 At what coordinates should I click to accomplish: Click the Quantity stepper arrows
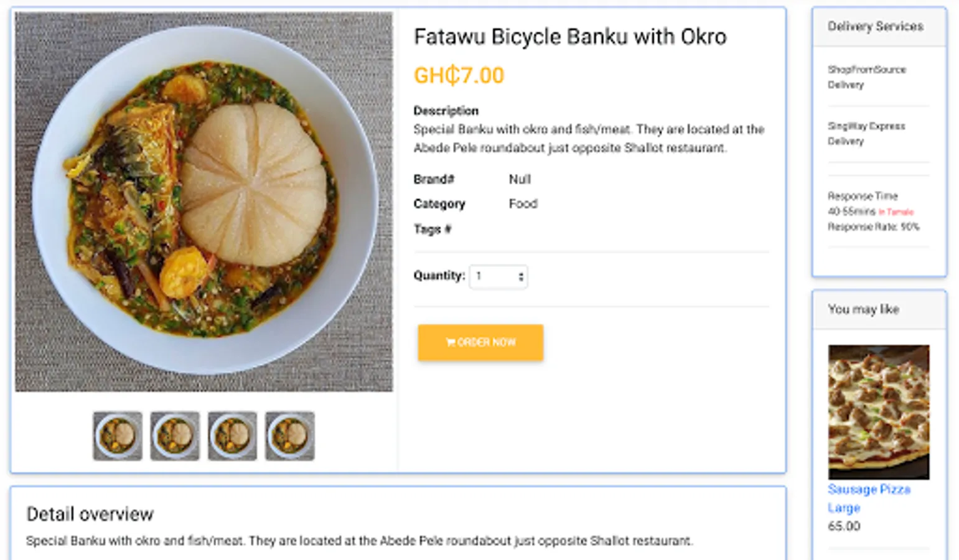coord(521,277)
